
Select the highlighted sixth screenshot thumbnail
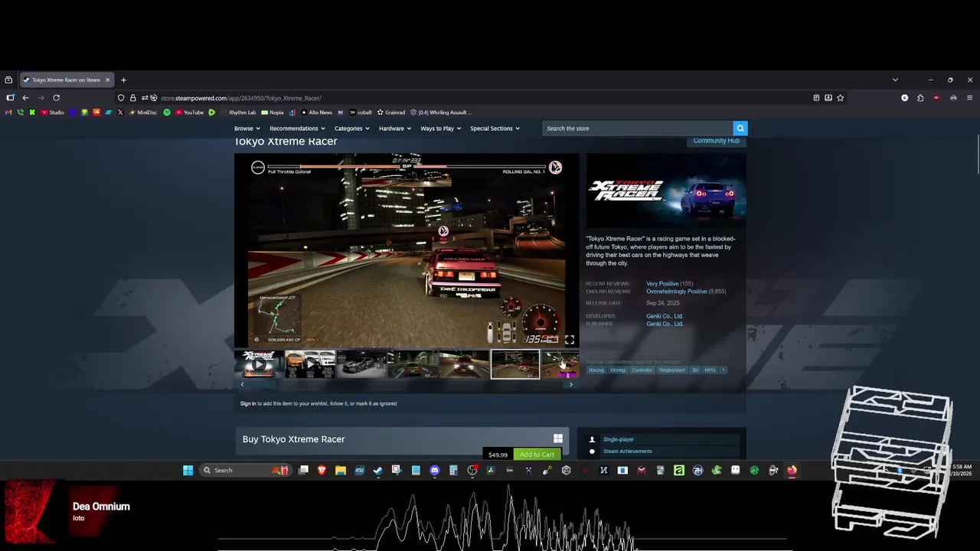point(515,364)
